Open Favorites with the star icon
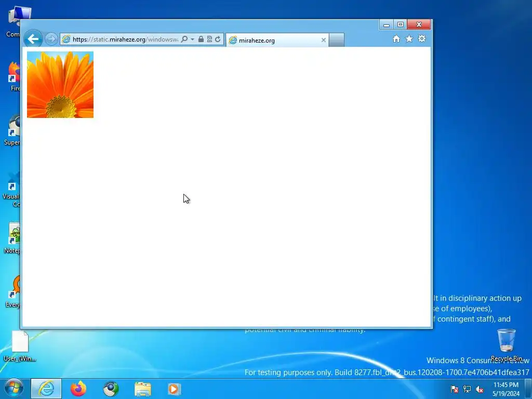Viewport: 532px width, 399px height. tap(409, 38)
